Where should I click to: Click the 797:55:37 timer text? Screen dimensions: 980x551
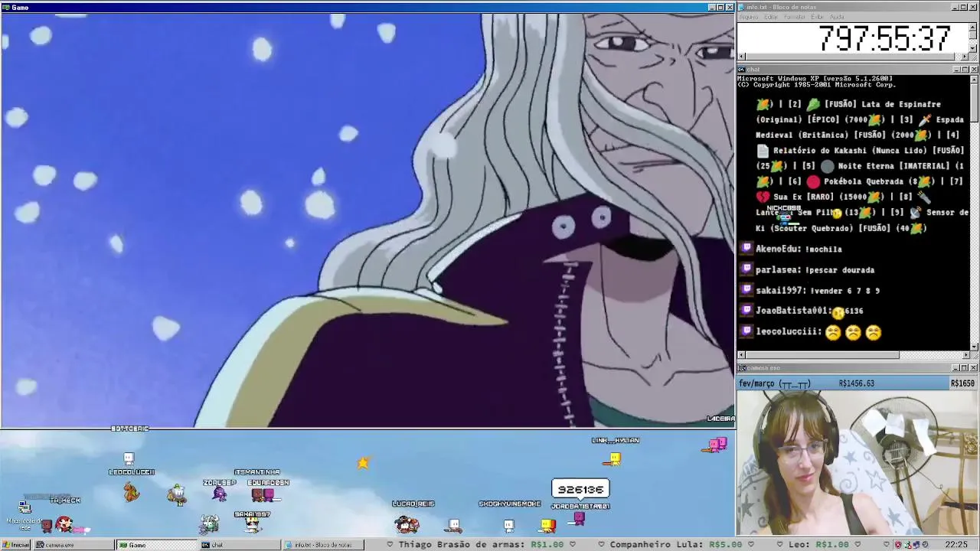click(x=884, y=38)
